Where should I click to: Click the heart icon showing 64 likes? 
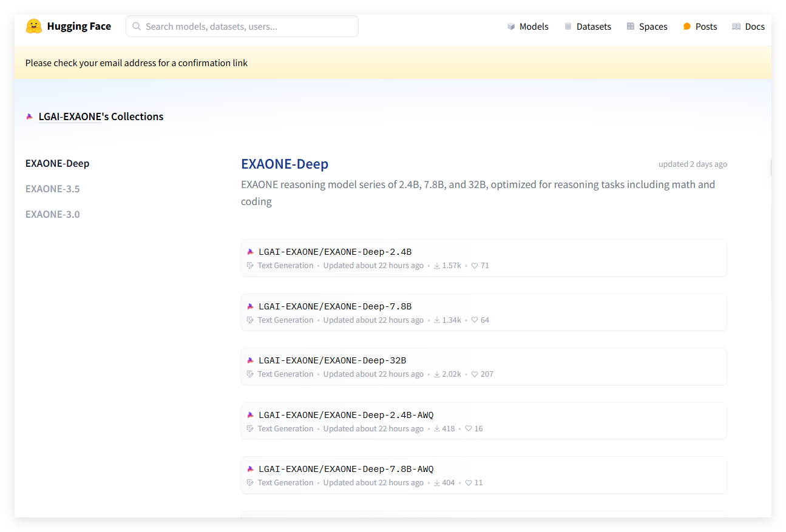pyautogui.click(x=475, y=320)
